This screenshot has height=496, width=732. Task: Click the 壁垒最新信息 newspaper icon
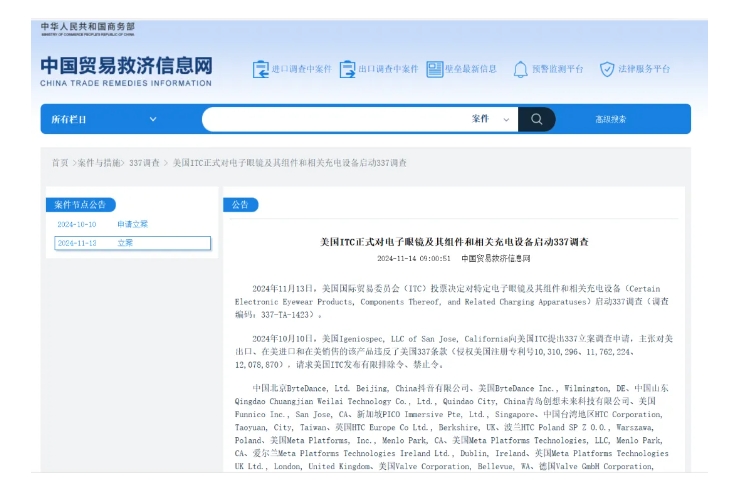(x=434, y=69)
